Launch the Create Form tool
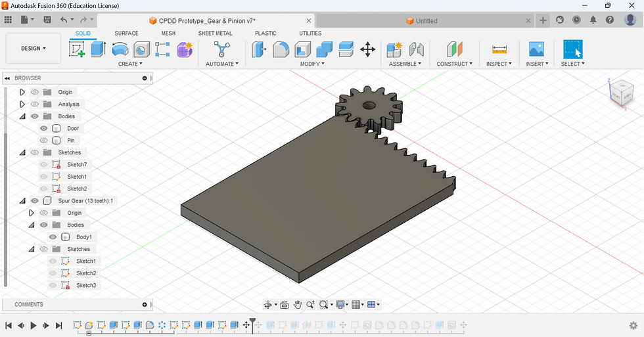The width and height of the screenshot is (644, 337). click(185, 50)
